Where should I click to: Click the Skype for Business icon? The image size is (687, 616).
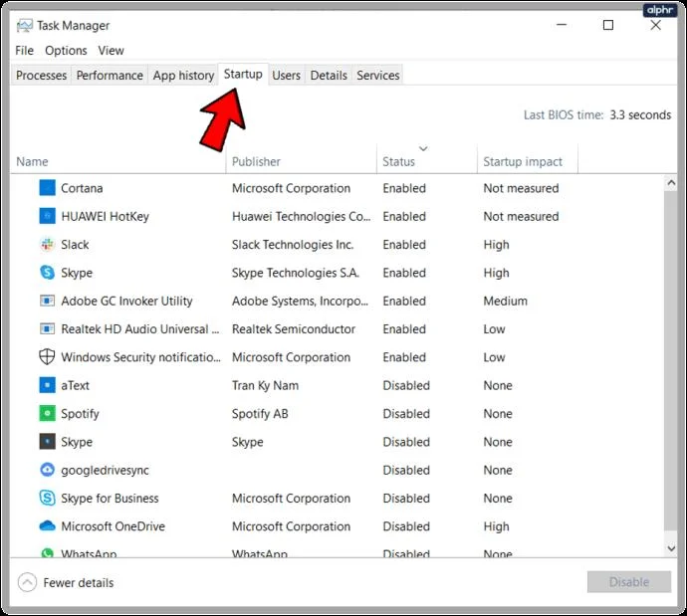(48, 498)
